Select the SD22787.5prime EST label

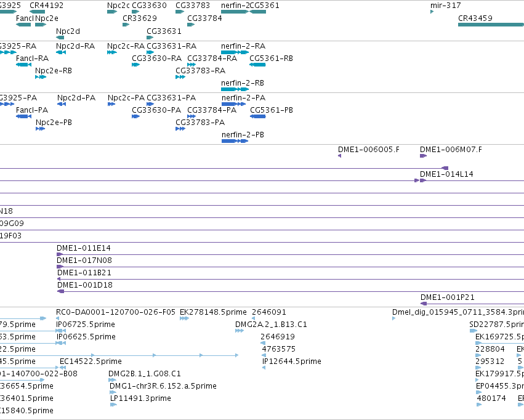tap(496, 324)
